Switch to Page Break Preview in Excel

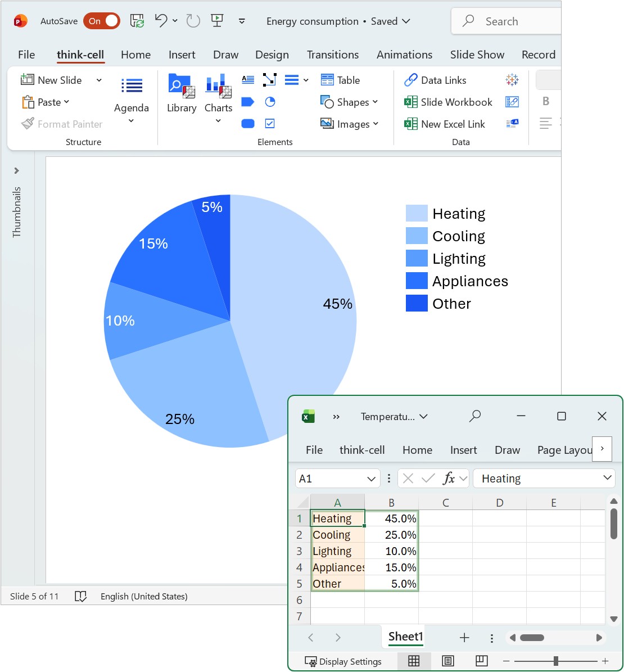482,661
